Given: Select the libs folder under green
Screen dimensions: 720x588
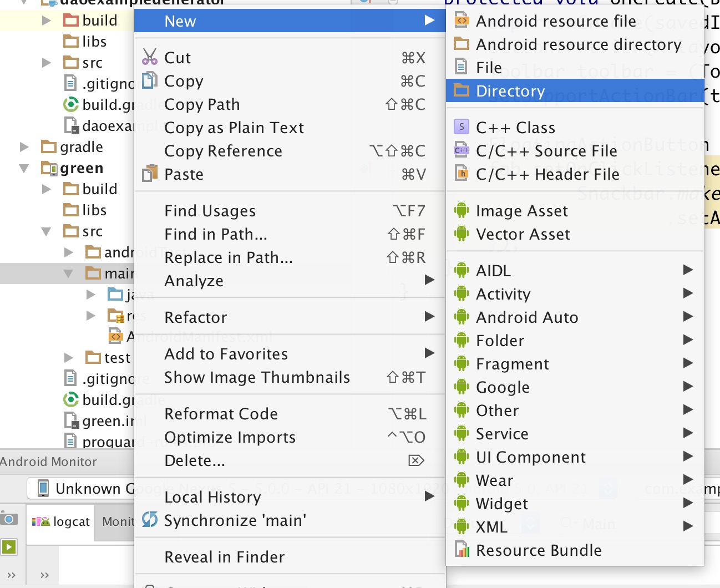Looking at the screenshot, I should point(94,210).
